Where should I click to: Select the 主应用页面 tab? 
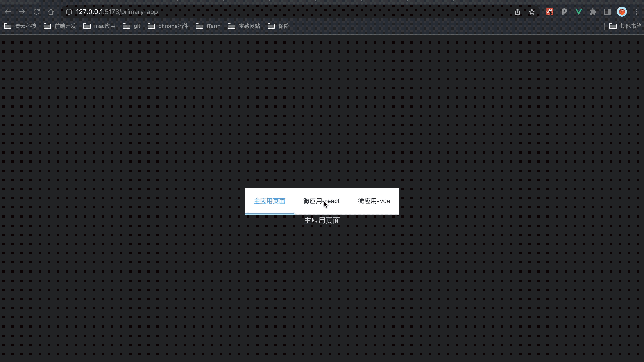pos(269,201)
